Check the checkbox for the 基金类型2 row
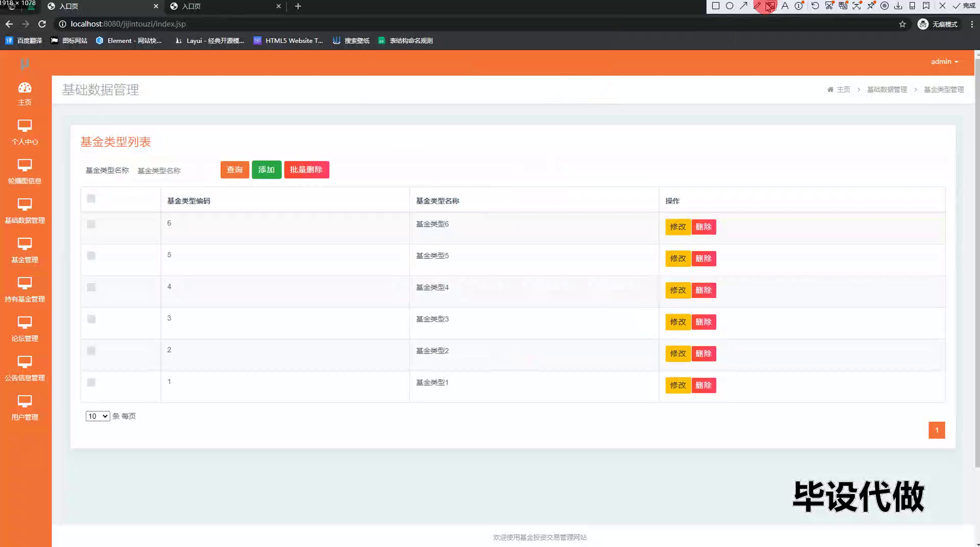980x547 pixels. point(91,351)
